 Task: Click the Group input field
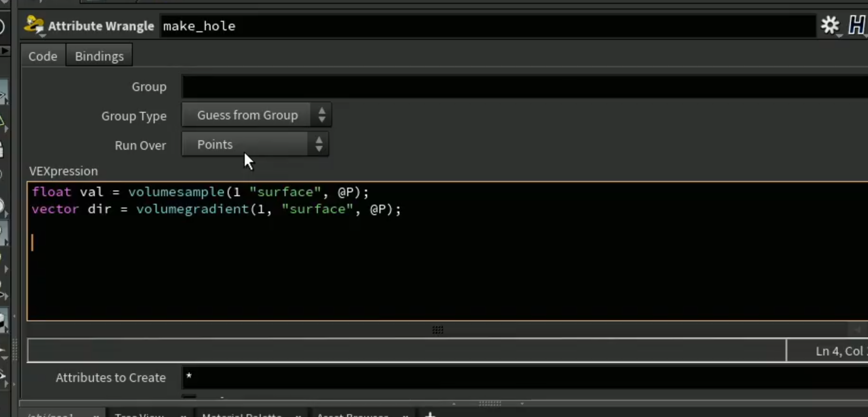(525, 87)
